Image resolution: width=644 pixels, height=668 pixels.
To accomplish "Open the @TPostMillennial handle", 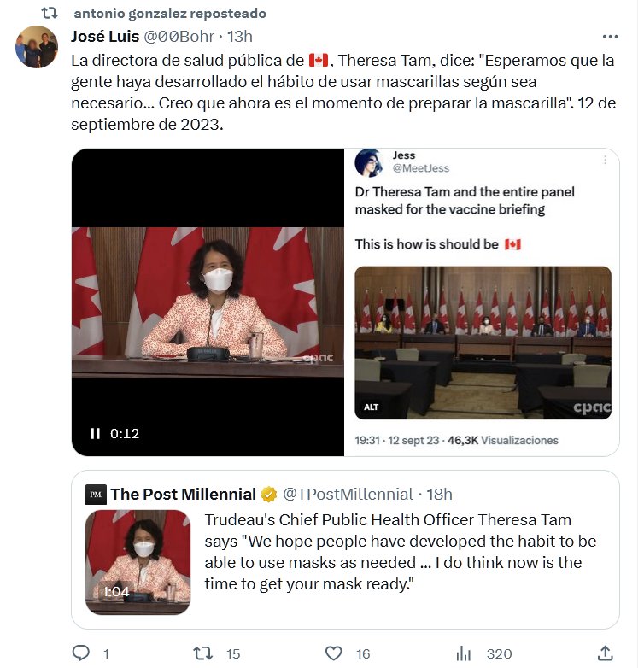I will point(348,495).
